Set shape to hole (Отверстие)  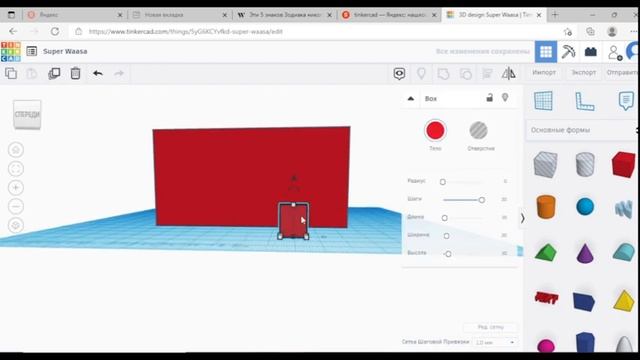[x=478, y=131]
